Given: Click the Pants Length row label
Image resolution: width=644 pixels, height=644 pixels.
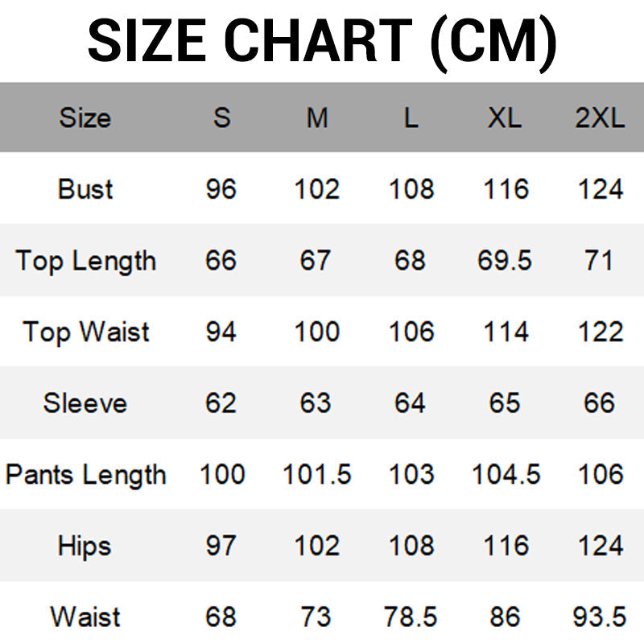Looking at the screenshot, I should click(85, 475).
